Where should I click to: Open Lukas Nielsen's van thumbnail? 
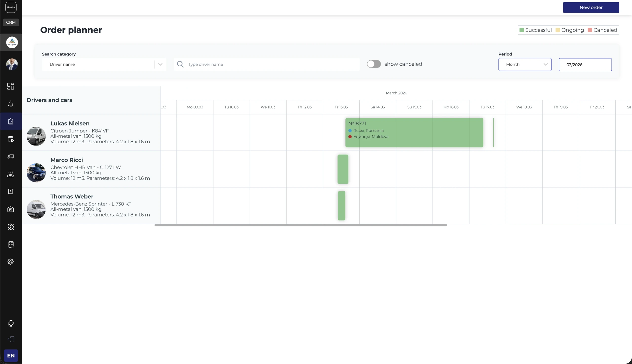pos(36,136)
